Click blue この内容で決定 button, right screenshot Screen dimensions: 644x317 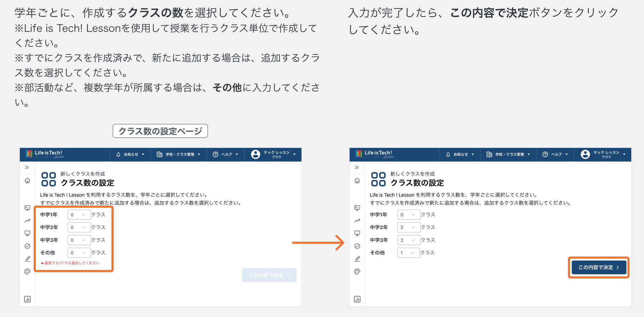click(599, 267)
